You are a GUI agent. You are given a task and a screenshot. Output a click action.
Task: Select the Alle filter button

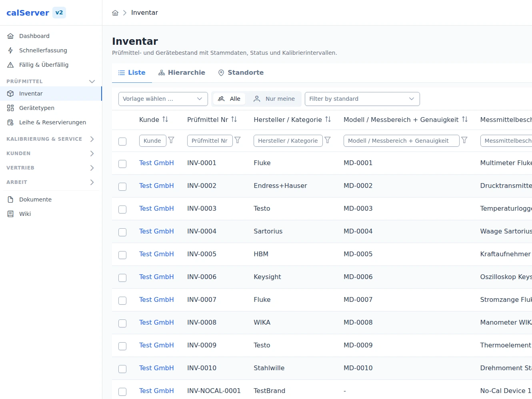[229, 99]
